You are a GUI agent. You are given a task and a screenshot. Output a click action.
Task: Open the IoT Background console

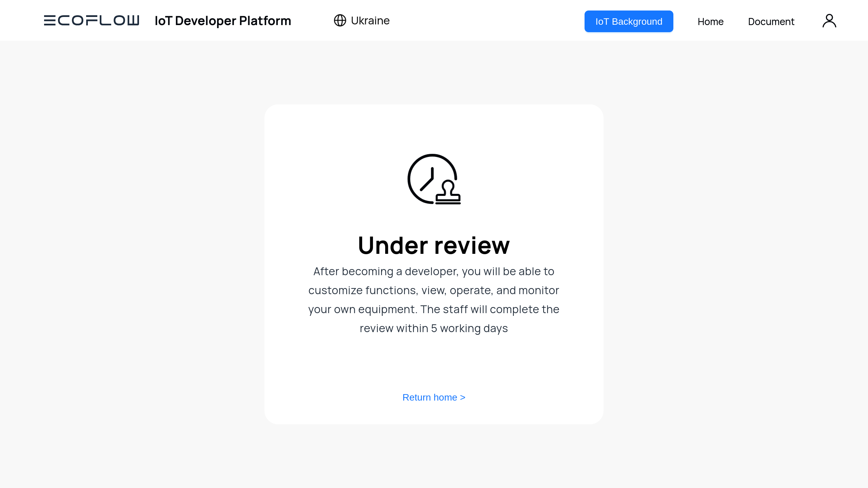(x=629, y=21)
